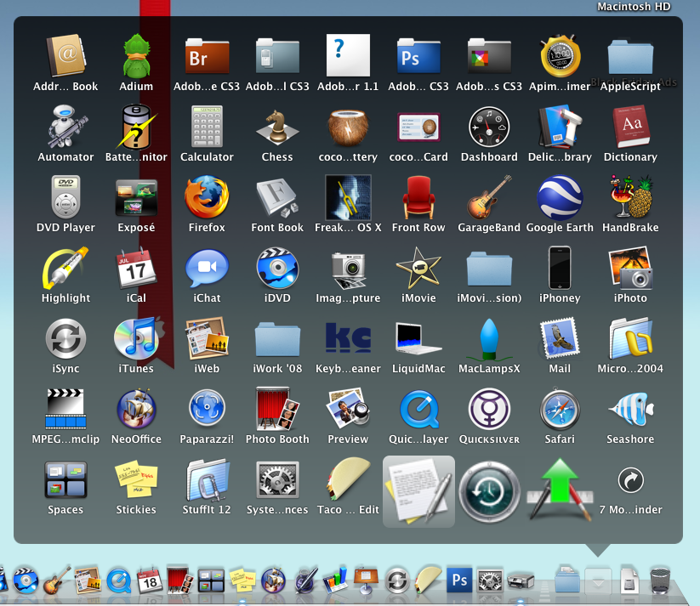The width and height of the screenshot is (700, 606).
Task: Open the Freak... OS X app icon
Action: tap(348, 197)
